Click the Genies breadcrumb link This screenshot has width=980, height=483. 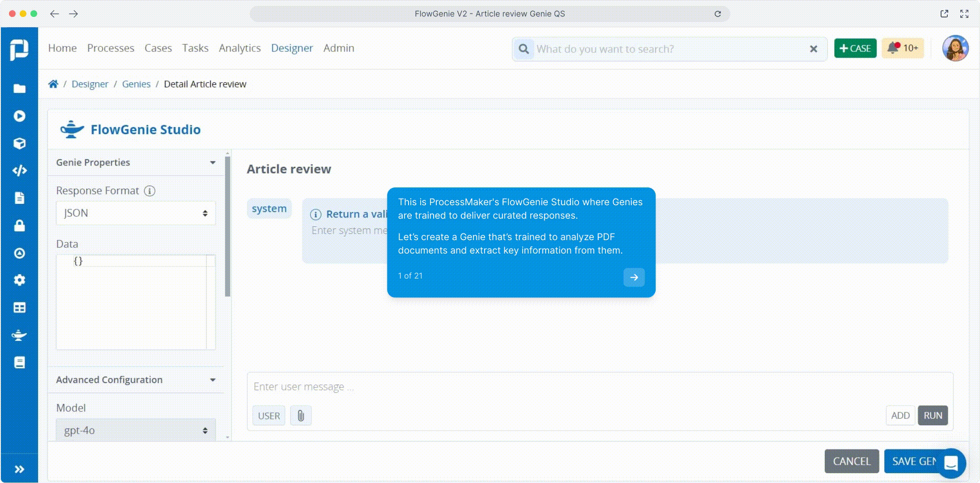(x=136, y=84)
